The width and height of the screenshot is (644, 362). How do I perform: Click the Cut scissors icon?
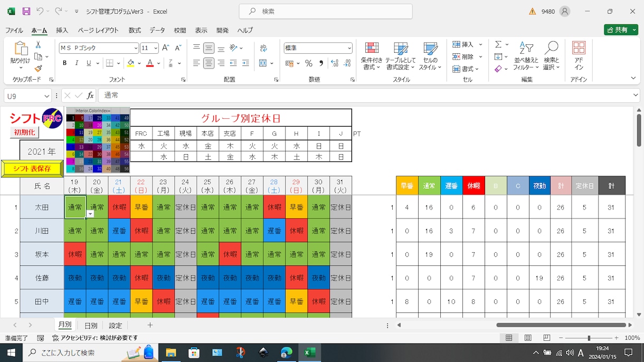point(38,45)
